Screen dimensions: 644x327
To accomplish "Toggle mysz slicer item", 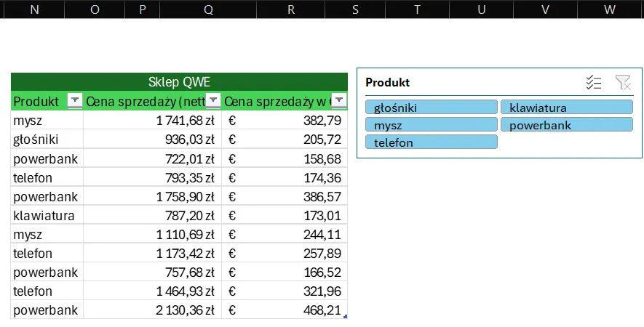I will pos(432,125).
